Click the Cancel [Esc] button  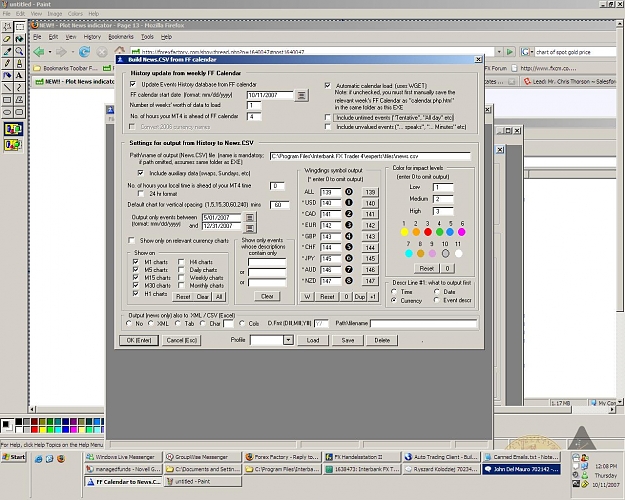pos(181,340)
